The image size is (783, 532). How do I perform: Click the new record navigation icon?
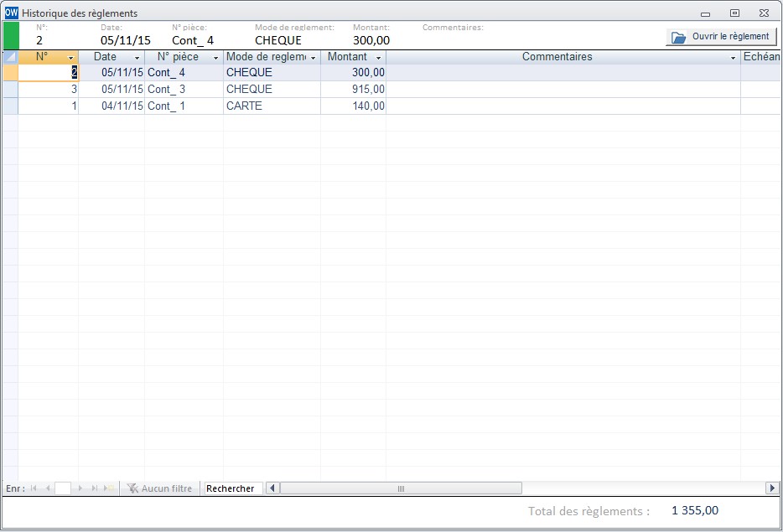[x=108, y=488]
